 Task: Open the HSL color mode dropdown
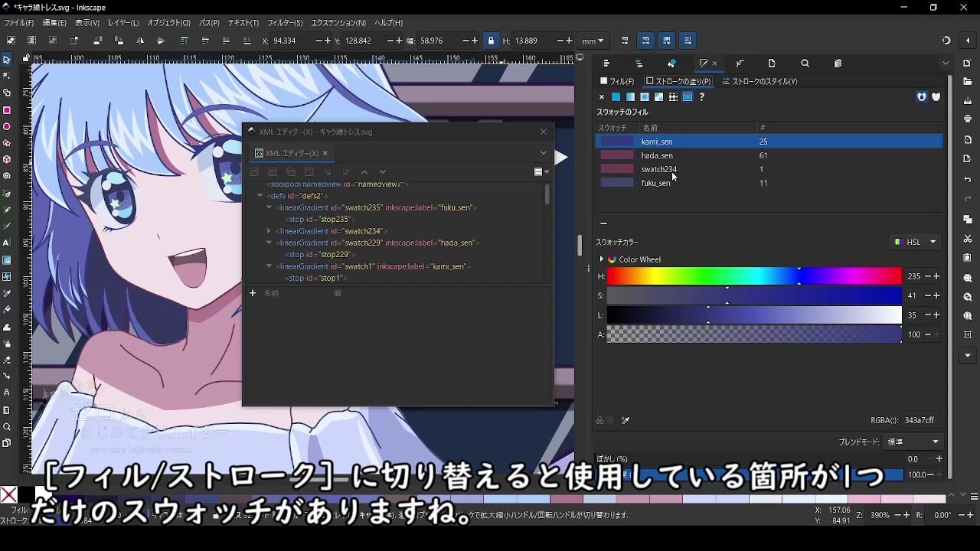tap(916, 242)
